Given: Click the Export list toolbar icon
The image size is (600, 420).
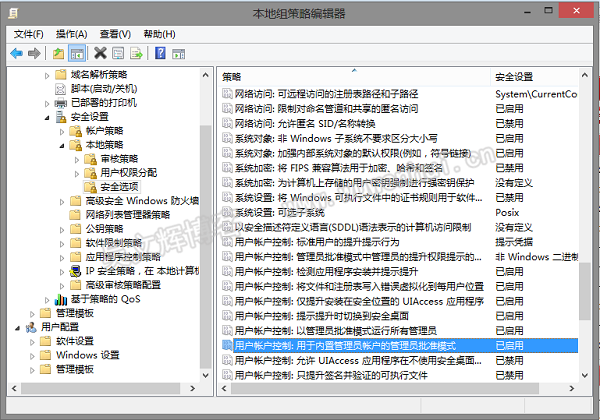Looking at the screenshot, I should (137, 52).
